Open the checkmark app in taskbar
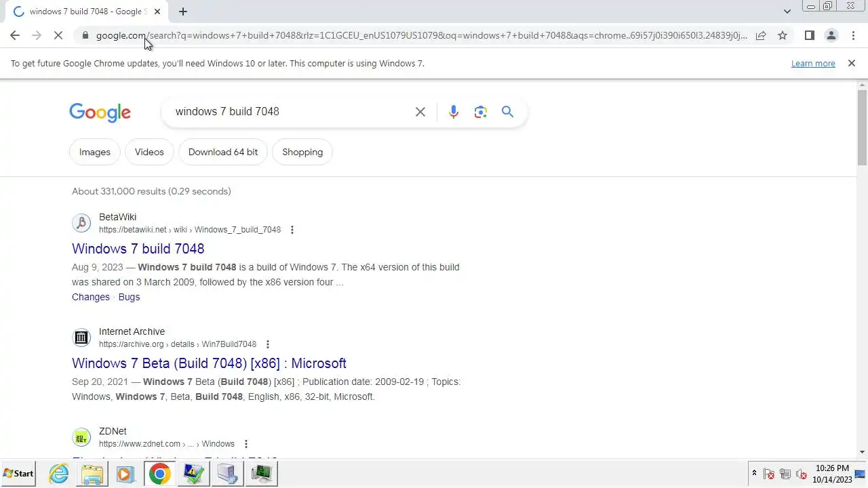 (194, 474)
